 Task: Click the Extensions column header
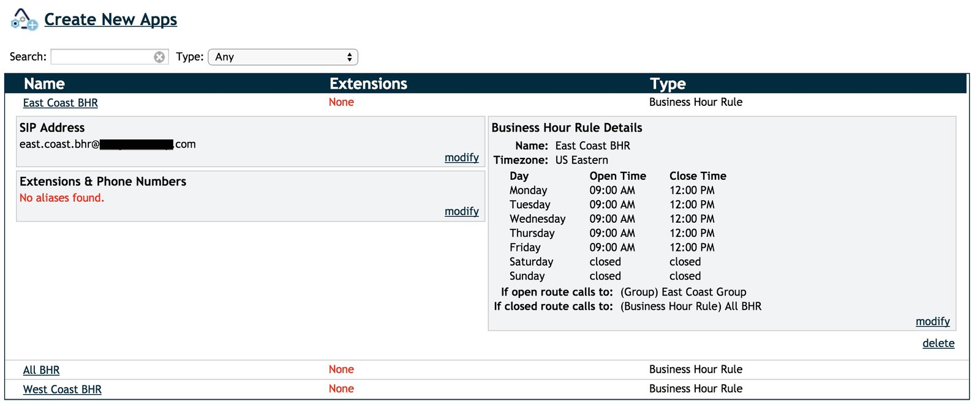point(368,84)
